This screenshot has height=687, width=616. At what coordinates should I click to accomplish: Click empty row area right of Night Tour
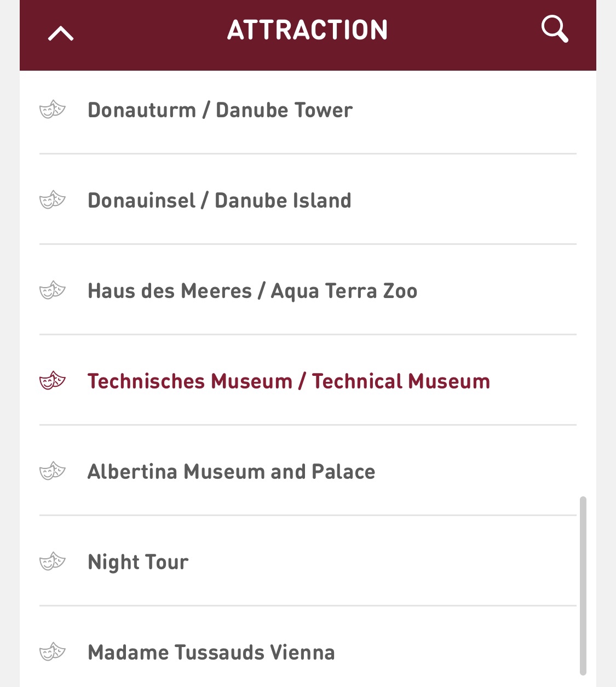coord(382,562)
